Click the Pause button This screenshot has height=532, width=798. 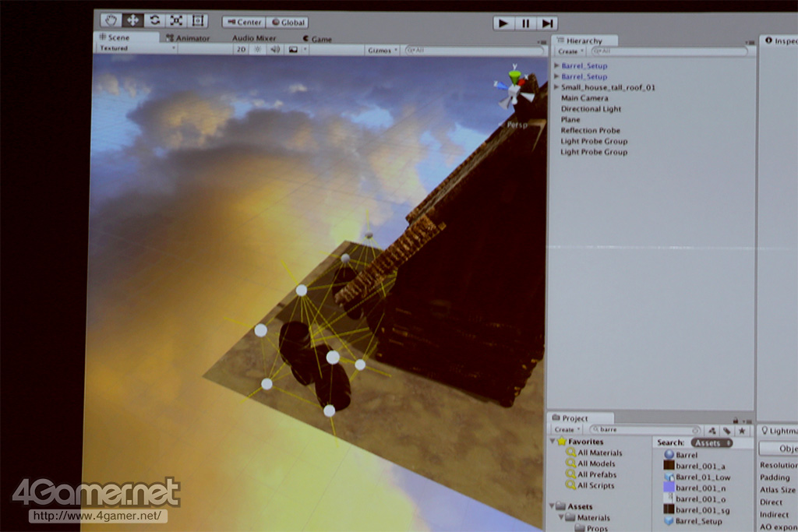point(526,23)
